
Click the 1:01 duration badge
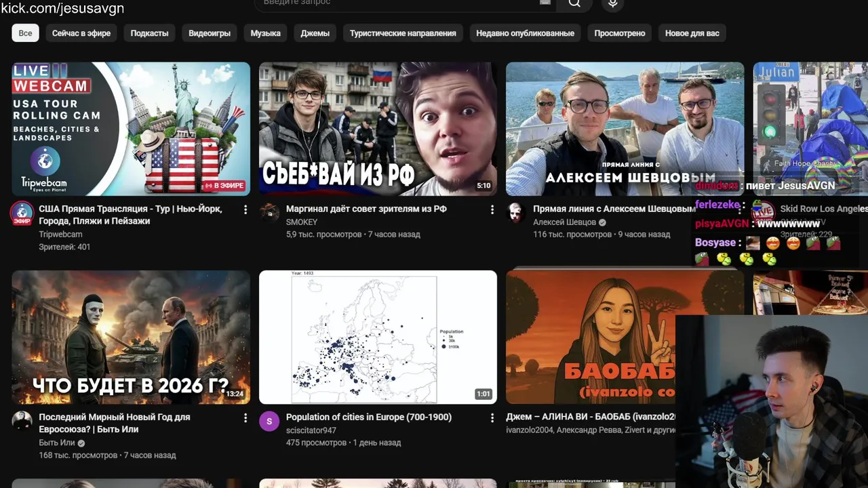(484, 394)
